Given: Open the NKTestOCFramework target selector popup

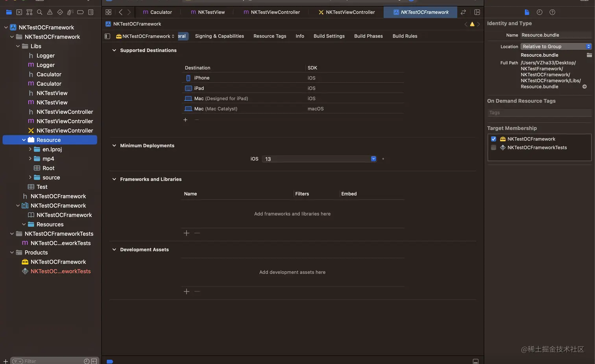Looking at the screenshot, I should (x=145, y=36).
